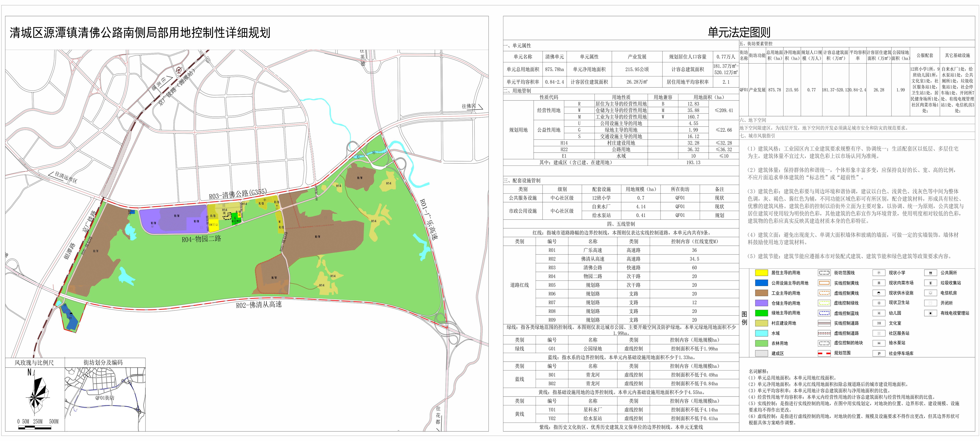Click the 215.95公顷 net area cell
This screenshot has height=441, width=980.
pyautogui.click(x=637, y=69)
